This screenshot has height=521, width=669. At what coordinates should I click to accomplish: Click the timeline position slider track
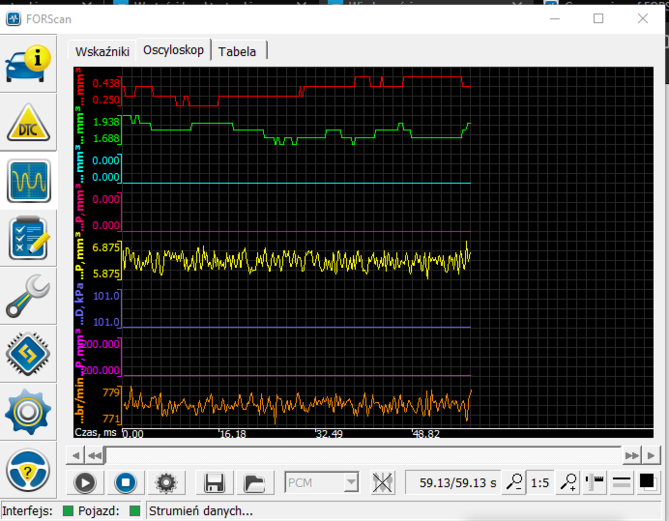[x=363, y=456]
